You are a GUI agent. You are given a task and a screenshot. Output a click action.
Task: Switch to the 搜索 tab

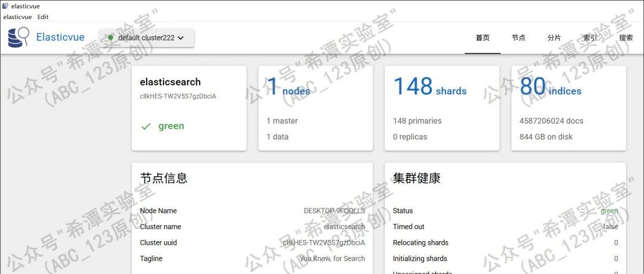click(626, 38)
